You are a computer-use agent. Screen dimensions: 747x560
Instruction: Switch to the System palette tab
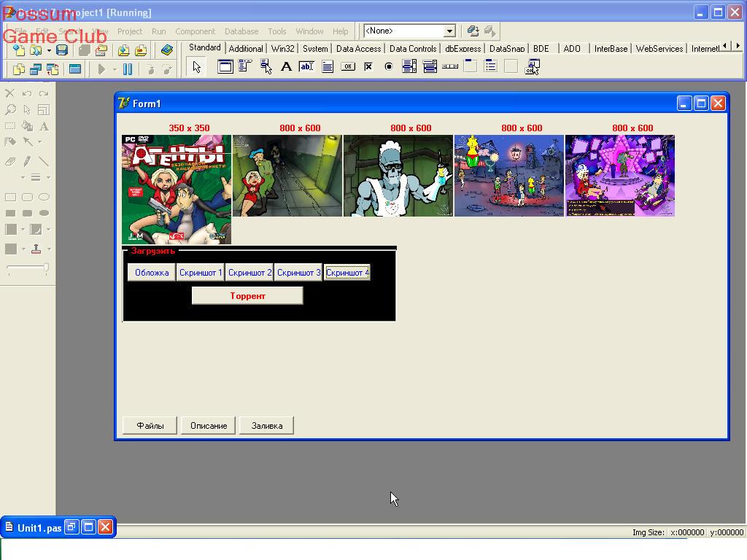315,49
